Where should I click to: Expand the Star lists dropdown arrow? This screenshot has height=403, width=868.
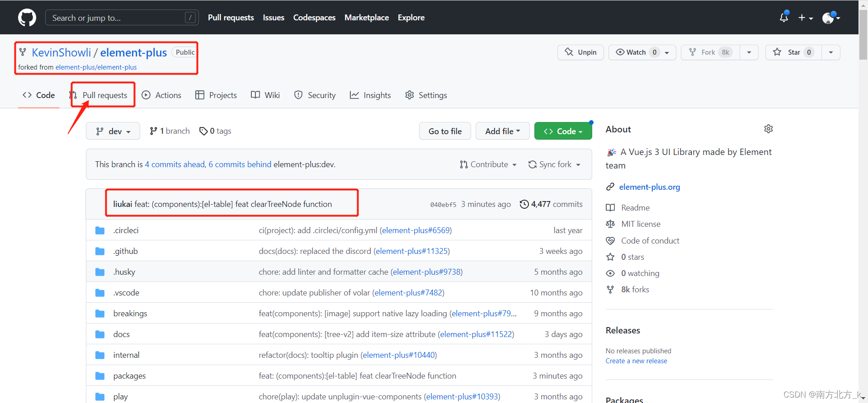point(831,52)
